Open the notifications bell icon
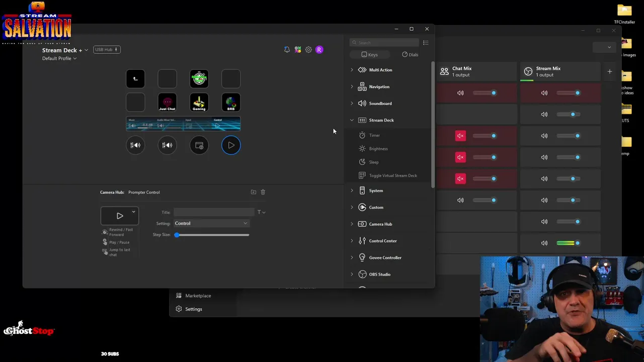Viewport: 644px width, 362px height. pyautogui.click(x=287, y=50)
